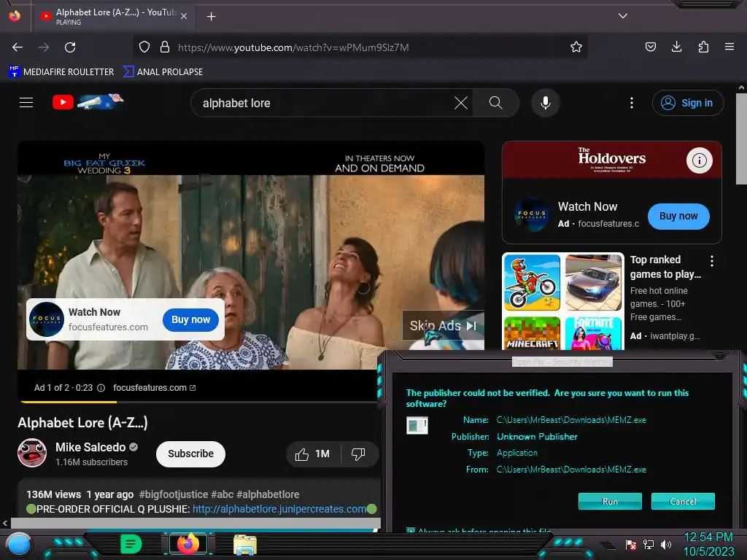Open the Top ranked games ad thumbnail
The height and width of the screenshot is (560, 747).
[562, 301]
